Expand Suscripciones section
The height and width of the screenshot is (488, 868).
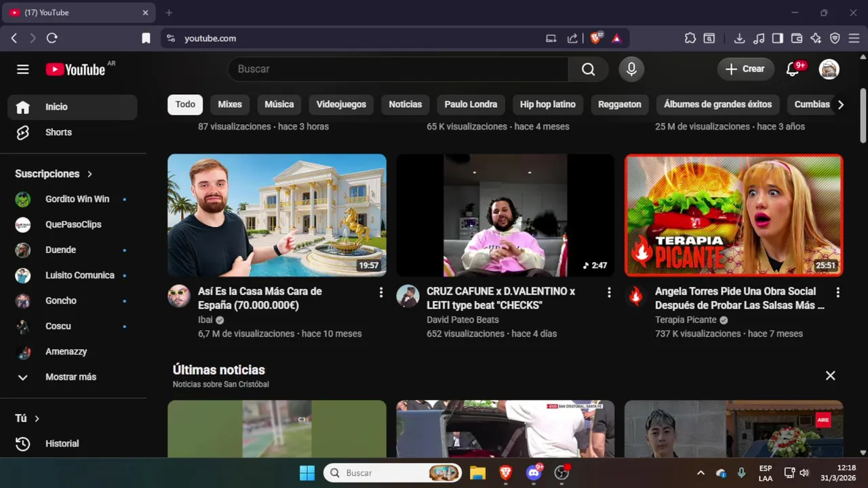point(54,174)
